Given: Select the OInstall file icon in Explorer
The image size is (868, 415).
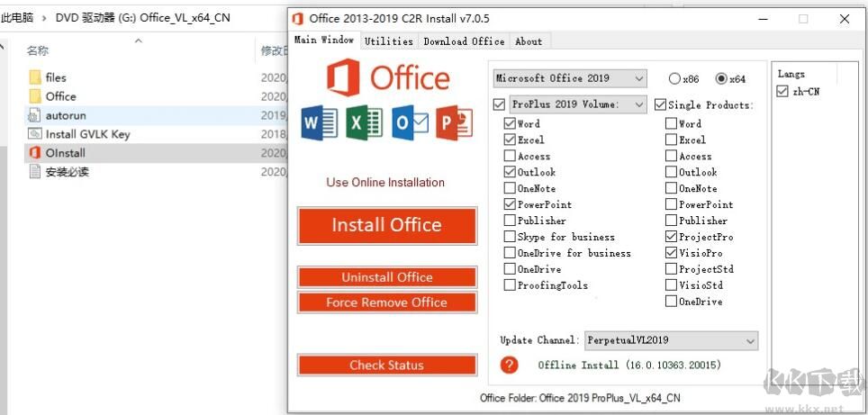Looking at the screenshot, I should click(x=35, y=153).
